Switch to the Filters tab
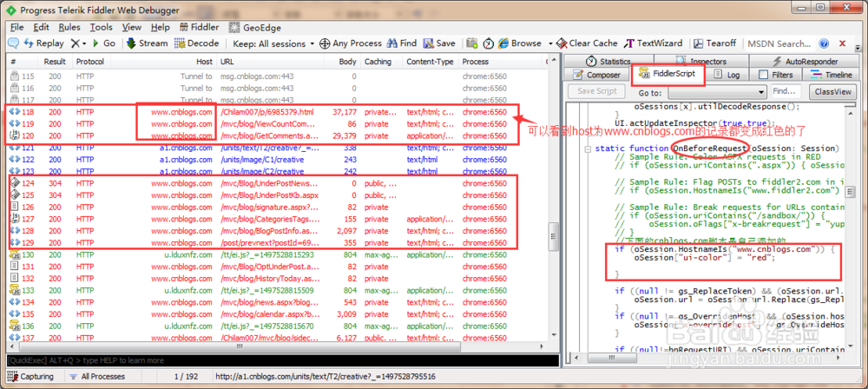This screenshot has height=389, width=868. (x=775, y=75)
